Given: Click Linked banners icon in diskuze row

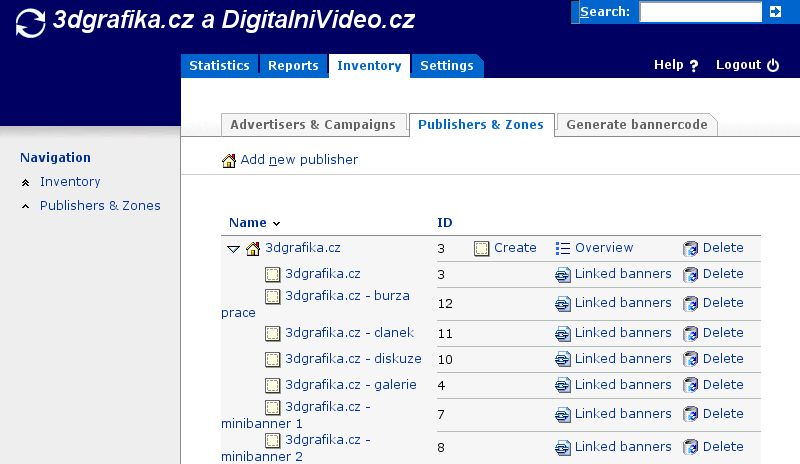Looking at the screenshot, I should pos(562,359).
